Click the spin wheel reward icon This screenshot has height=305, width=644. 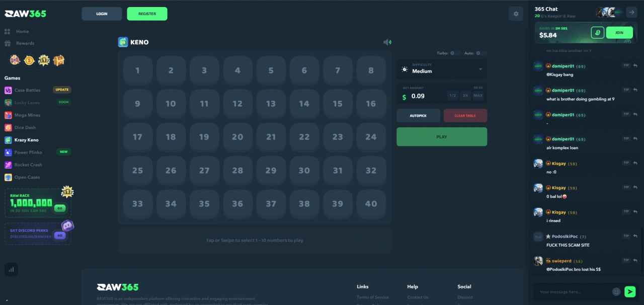click(15, 60)
